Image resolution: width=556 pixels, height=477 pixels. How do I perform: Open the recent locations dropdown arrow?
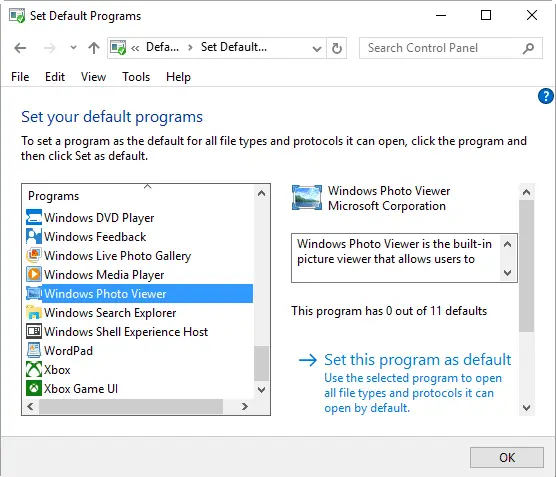pos(73,48)
